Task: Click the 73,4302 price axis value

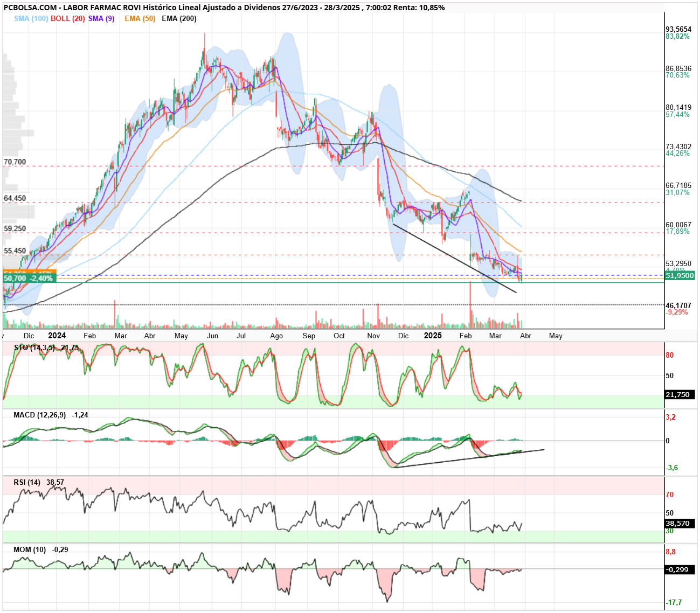Action: [678, 147]
